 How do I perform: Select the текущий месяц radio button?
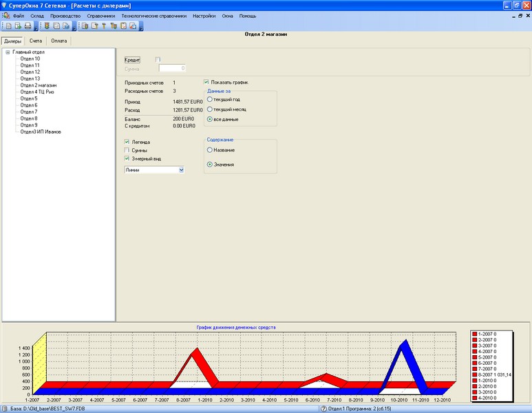pyautogui.click(x=210, y=109)
